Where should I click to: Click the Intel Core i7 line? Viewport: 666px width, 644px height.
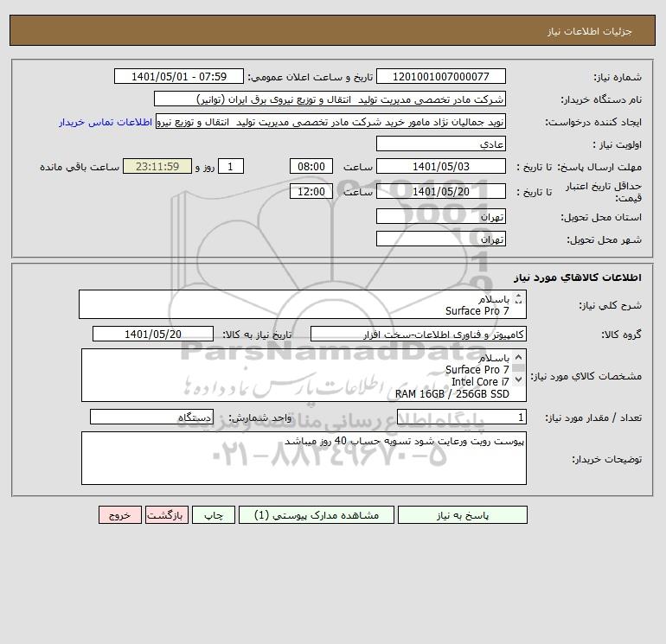click(480, 382)
